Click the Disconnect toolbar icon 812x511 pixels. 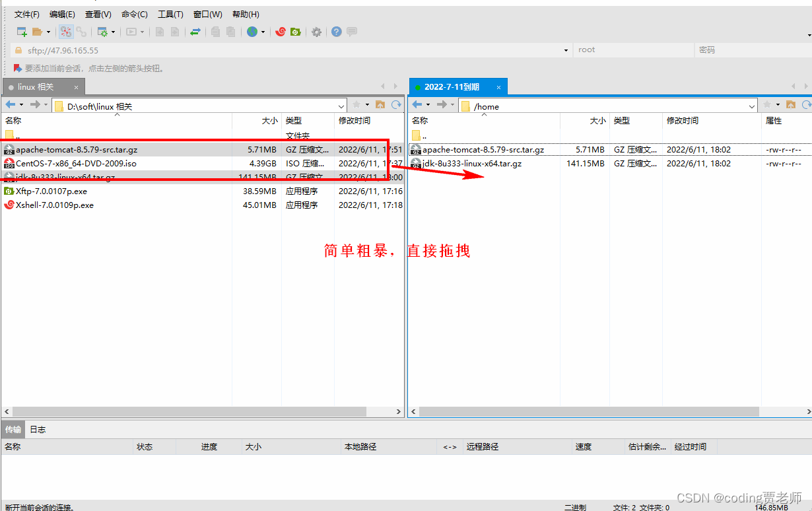[66, 32]
